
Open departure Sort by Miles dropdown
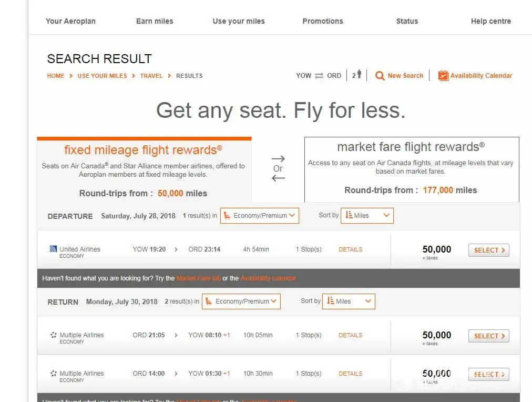click(367, 216)
